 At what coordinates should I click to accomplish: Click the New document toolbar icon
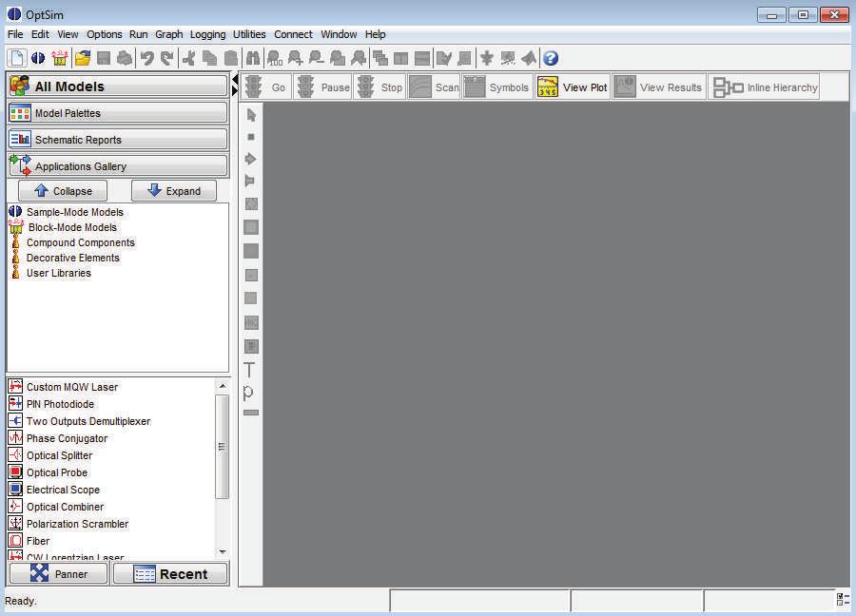(16, 58)
